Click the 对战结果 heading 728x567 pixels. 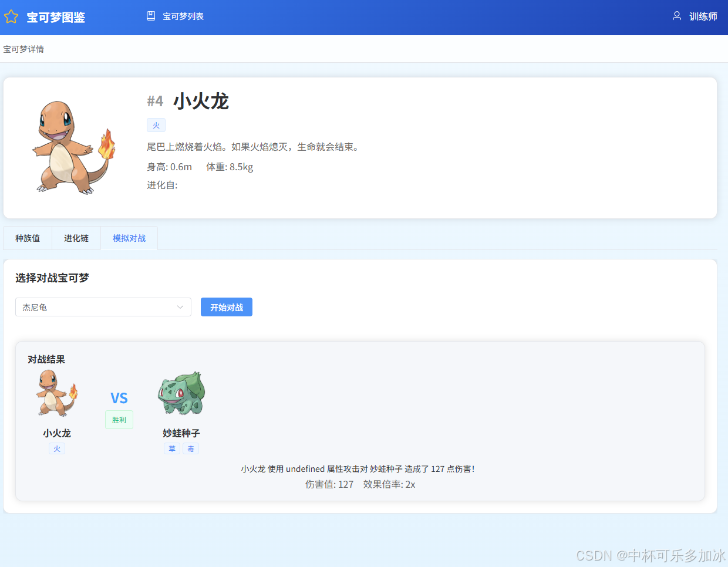coord(46,359)
